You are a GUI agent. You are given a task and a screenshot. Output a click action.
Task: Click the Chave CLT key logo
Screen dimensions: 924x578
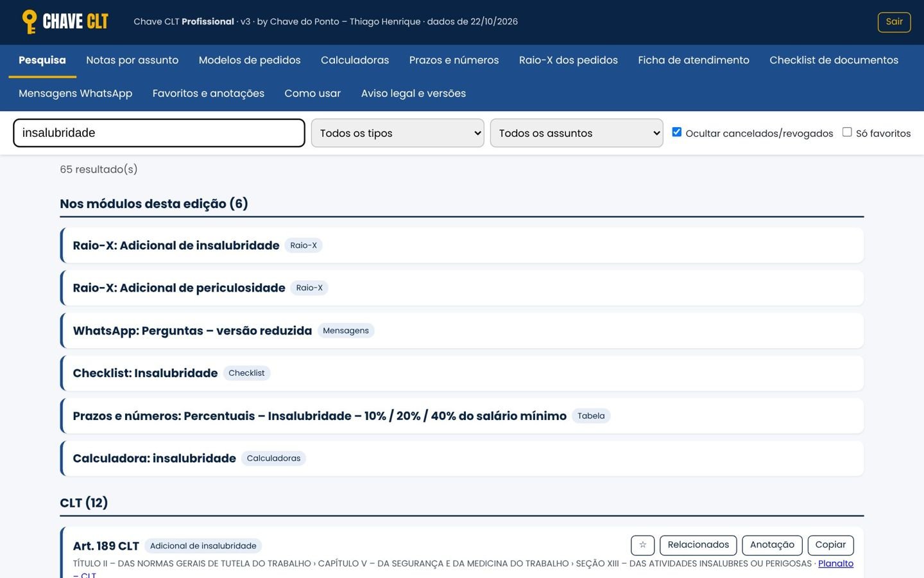point(65,22)
